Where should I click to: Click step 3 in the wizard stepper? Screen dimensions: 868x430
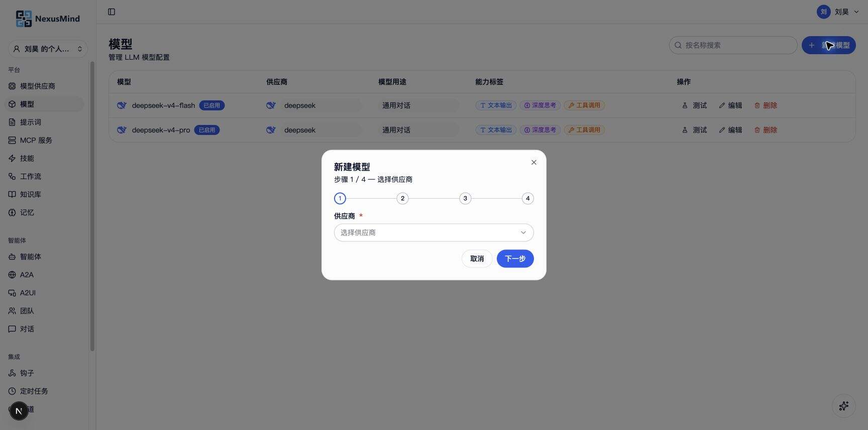tap(465, 198)
